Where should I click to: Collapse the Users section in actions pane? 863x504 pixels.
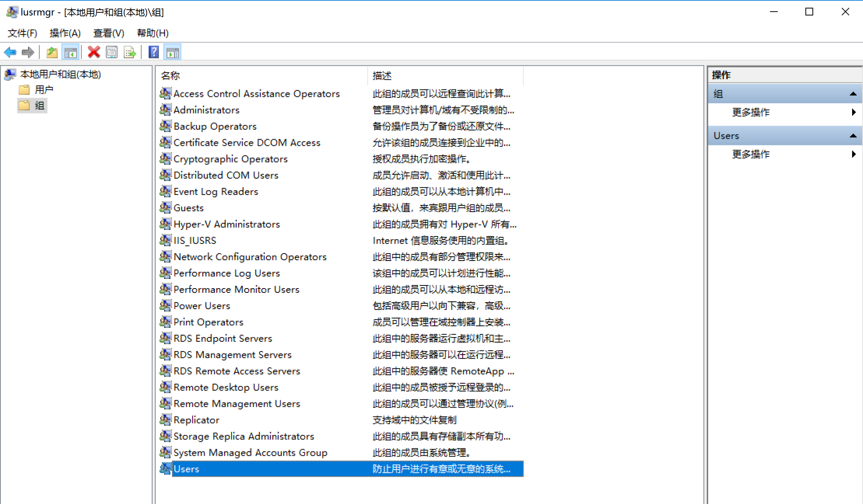click(853, 136)
